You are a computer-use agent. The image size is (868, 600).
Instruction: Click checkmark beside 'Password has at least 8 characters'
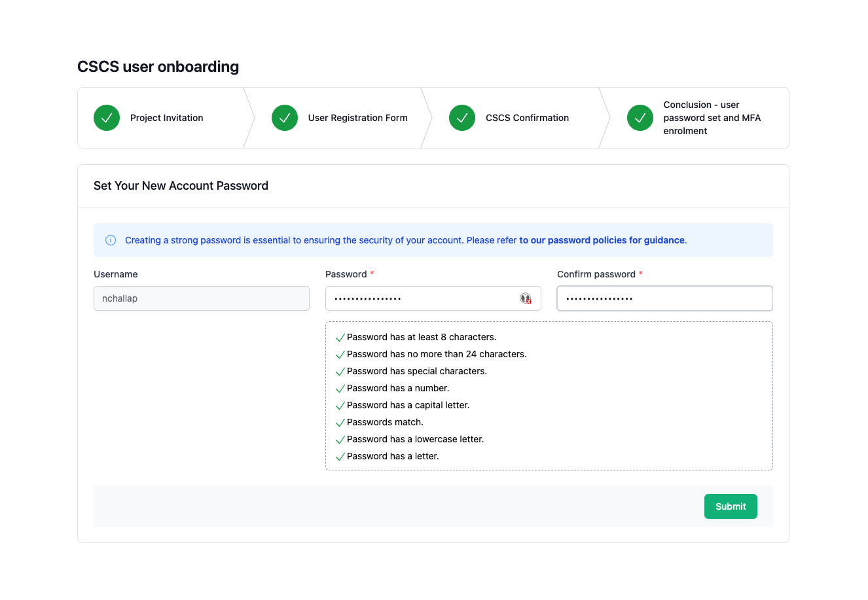point(340,338)
